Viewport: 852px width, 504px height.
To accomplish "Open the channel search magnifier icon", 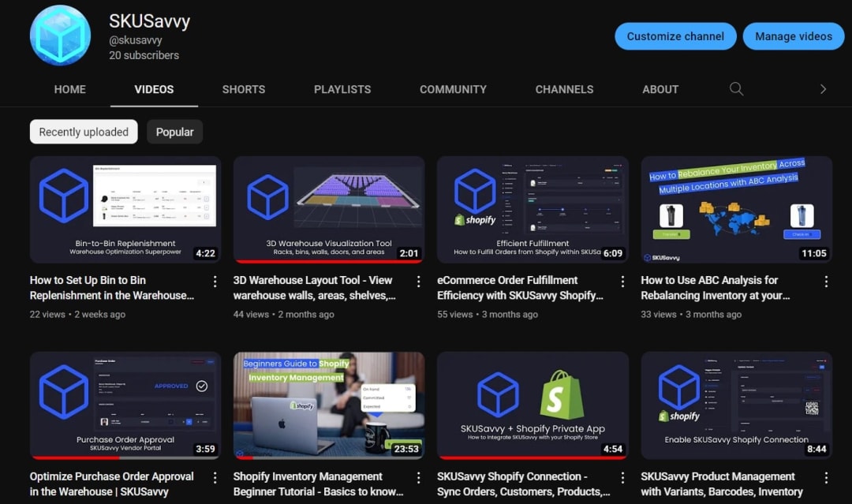I will tap(736, 89).
